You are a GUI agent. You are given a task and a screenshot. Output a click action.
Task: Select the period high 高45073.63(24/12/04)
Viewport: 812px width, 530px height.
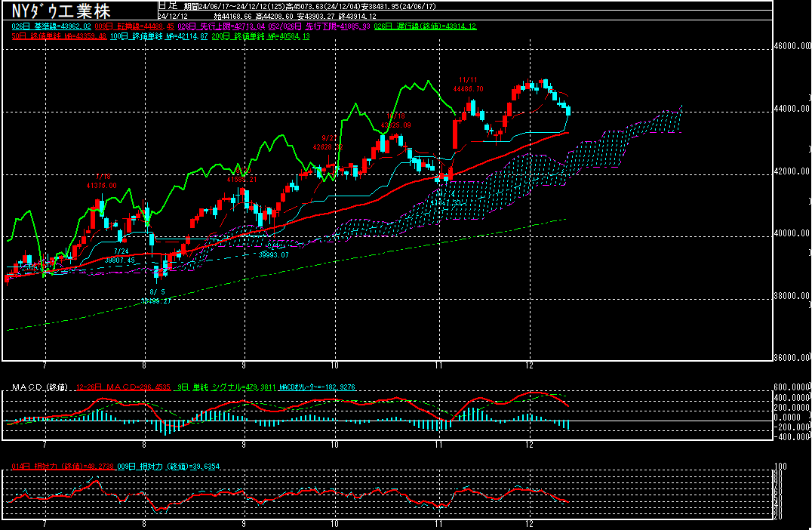[x=325, y=6]
